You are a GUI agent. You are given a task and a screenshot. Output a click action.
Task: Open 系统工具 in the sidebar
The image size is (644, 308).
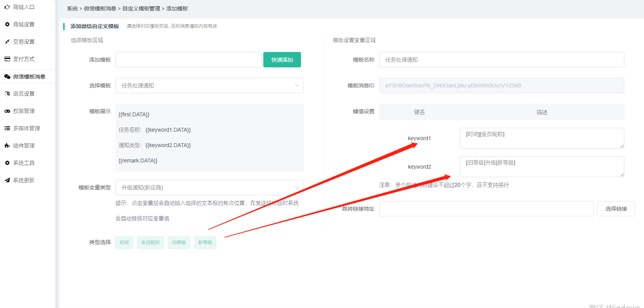pos(23,163)
